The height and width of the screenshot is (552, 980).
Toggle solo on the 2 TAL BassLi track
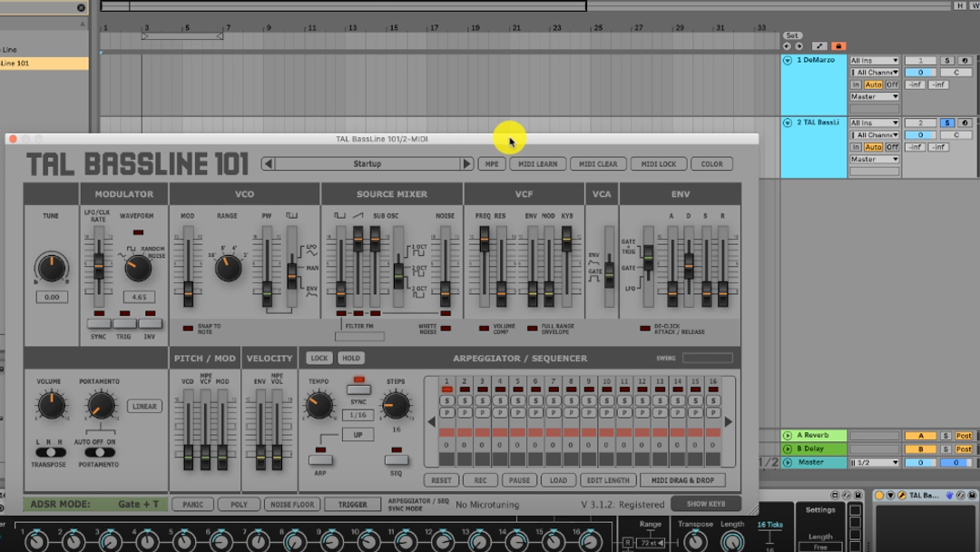(946, 123)
